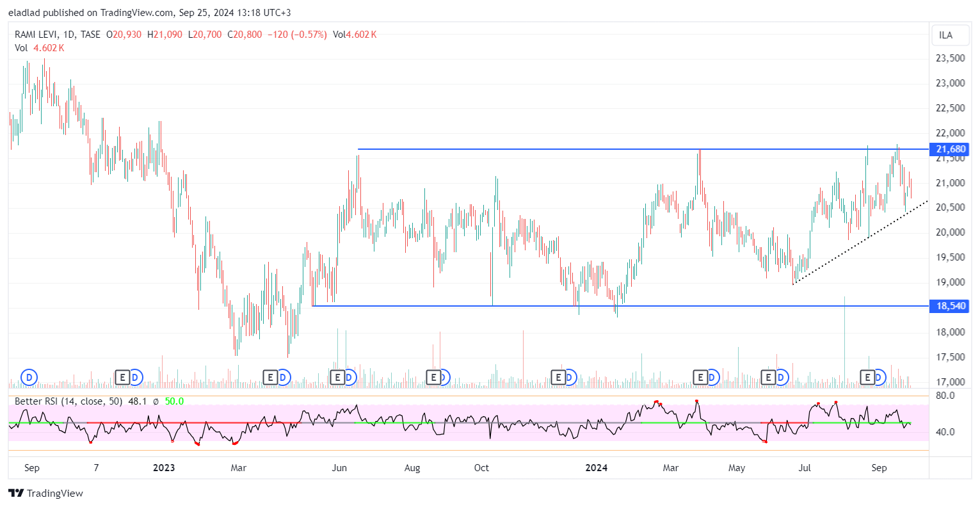
Task: Open the dividend marker from December 2022
Action: (135, 378)
